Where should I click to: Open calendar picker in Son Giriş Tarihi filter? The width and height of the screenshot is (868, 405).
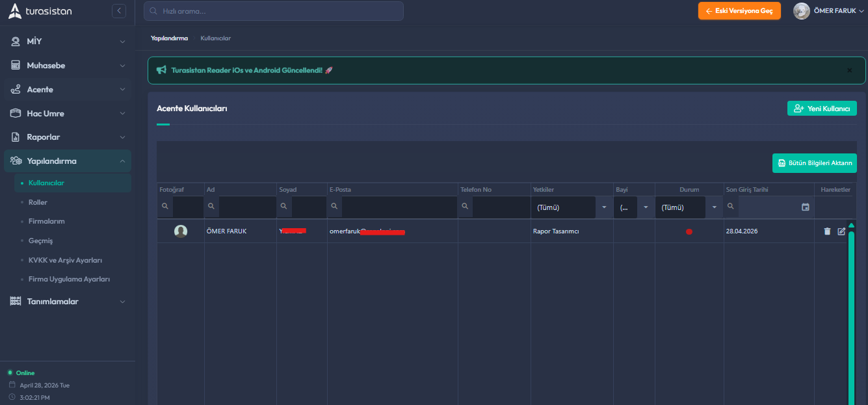point(806,207)
